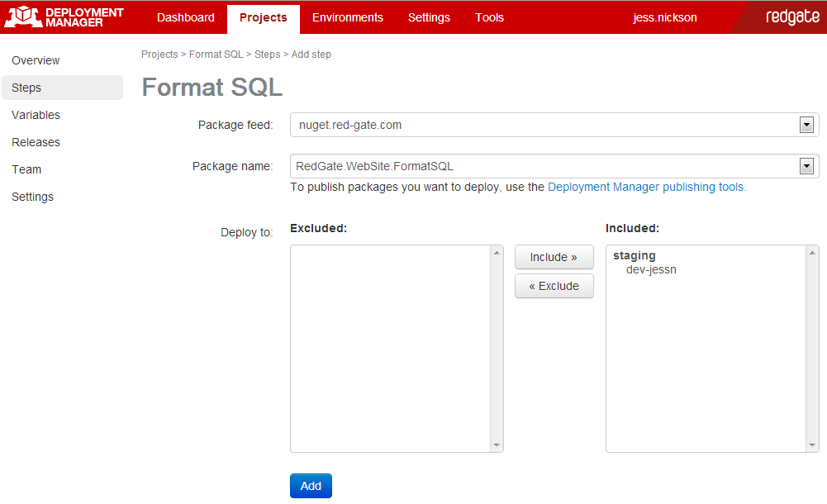
Task: Click the Package name label
Action: pos(233,166)
